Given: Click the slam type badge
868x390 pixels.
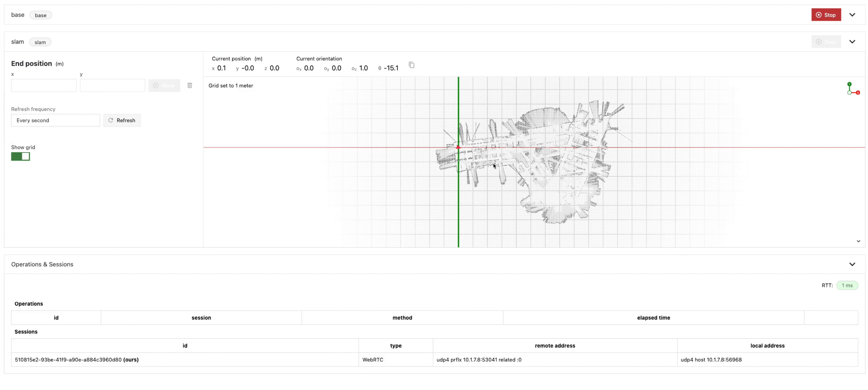Looking at the screenshot, I should pyautogui.click(x=40, y=42).
